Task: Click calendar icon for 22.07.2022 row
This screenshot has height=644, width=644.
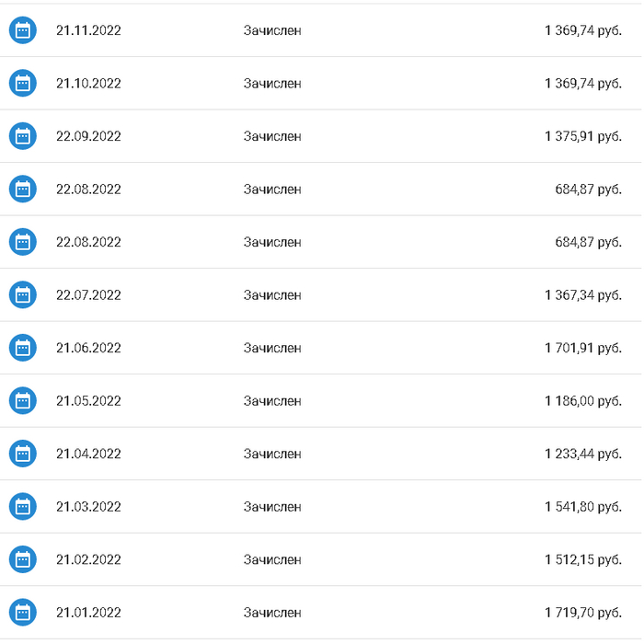Action: [x=23, y=295]
